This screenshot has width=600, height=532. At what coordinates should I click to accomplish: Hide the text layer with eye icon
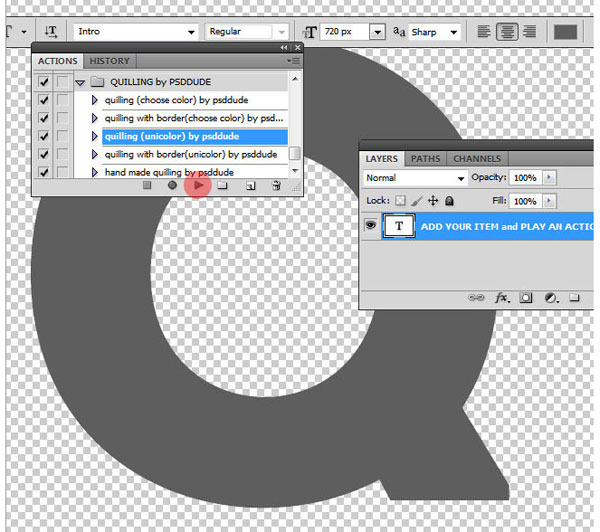(x=370, y=225)
